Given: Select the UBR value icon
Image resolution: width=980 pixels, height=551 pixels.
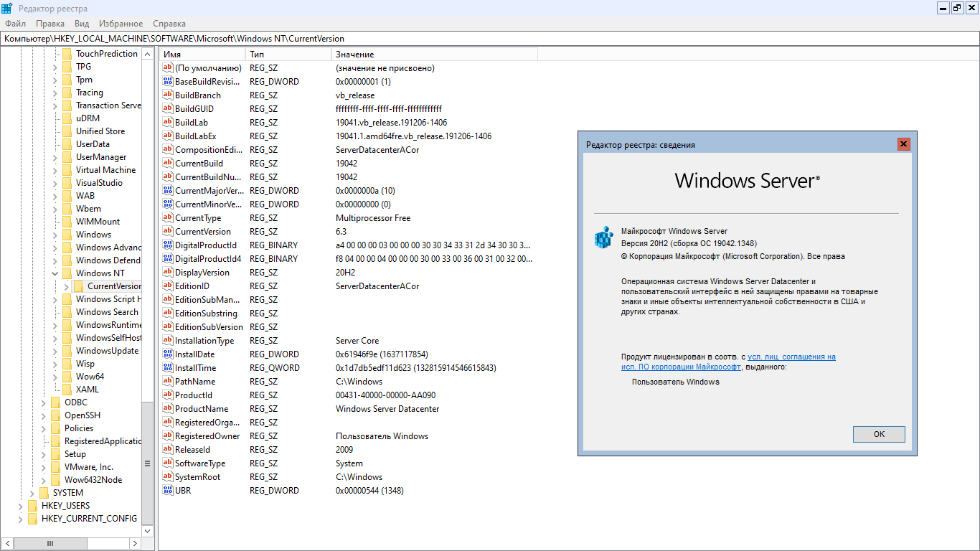Looking at the screenshot, I should [x=168, y=491].
